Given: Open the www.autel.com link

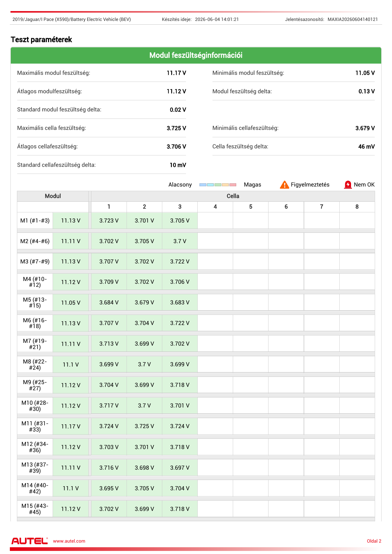Looking at the screenshot, I should 69,541.
